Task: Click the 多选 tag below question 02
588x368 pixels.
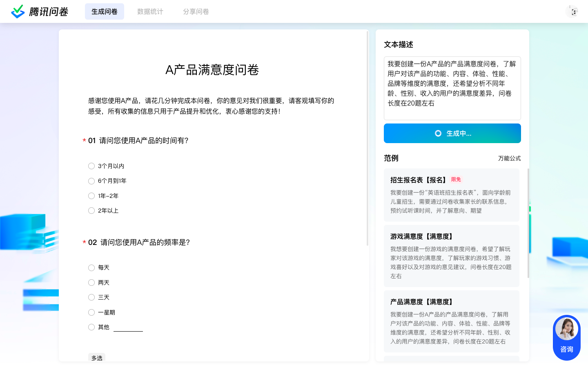Action: click(x=97, y=358)
